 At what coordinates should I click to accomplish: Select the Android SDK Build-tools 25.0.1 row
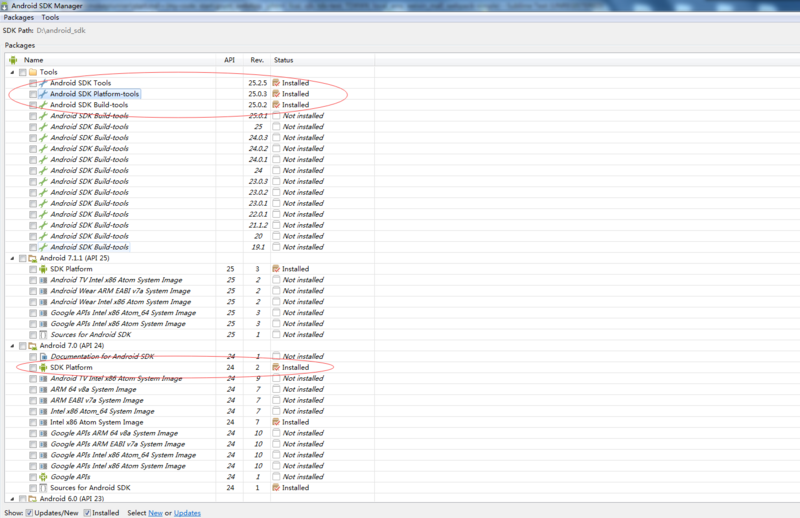(190, 116)
